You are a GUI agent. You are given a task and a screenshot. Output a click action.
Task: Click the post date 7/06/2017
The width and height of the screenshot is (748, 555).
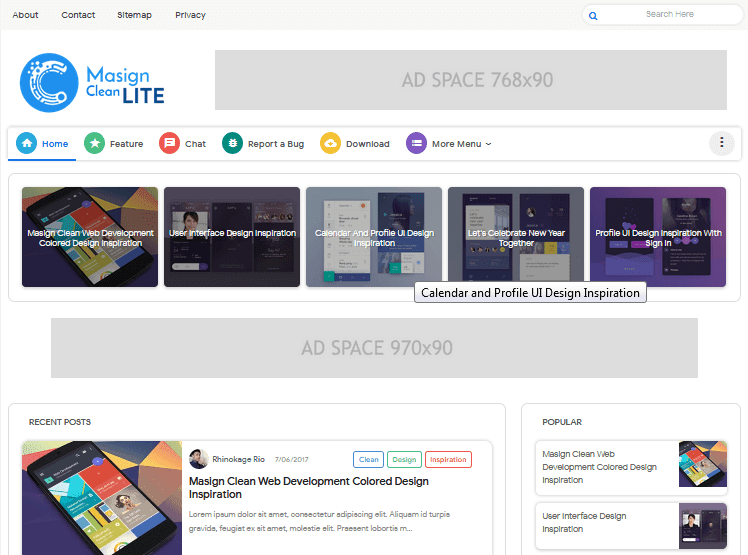pyautogui.click(x=291, y=460)
